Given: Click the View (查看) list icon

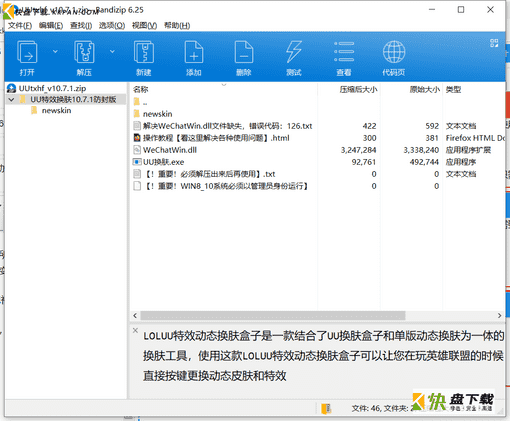Looking at the screenshot, I should point(344,52).
